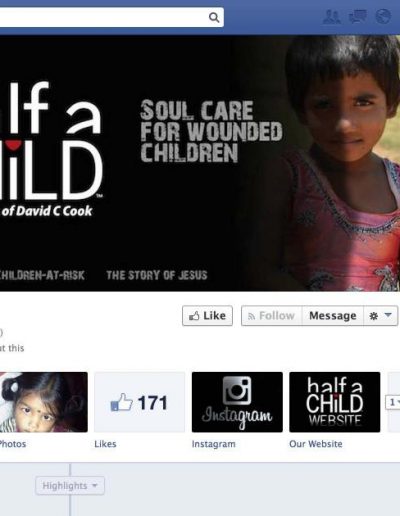Toggle Follow for this page

click(272, 316)
